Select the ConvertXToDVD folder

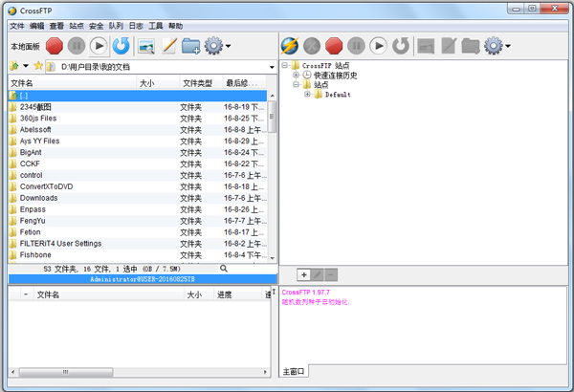pyautogui.click(x=138, y=186)
